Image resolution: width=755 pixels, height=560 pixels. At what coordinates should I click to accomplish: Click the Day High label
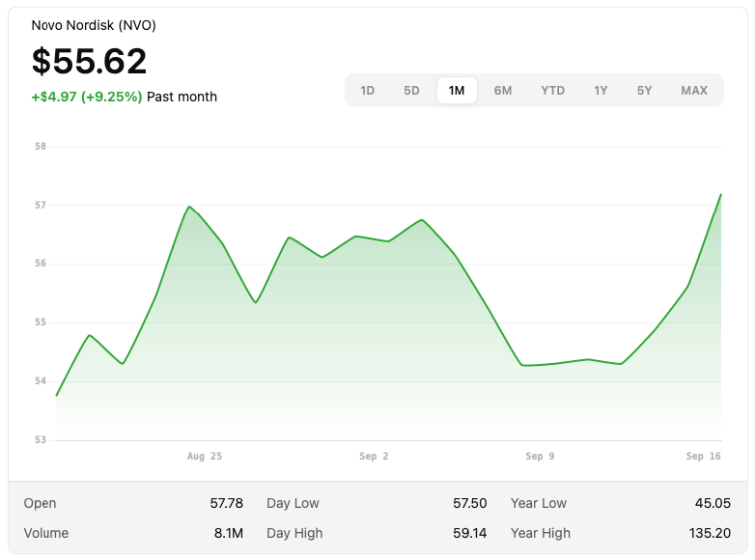tap(294, 533)
